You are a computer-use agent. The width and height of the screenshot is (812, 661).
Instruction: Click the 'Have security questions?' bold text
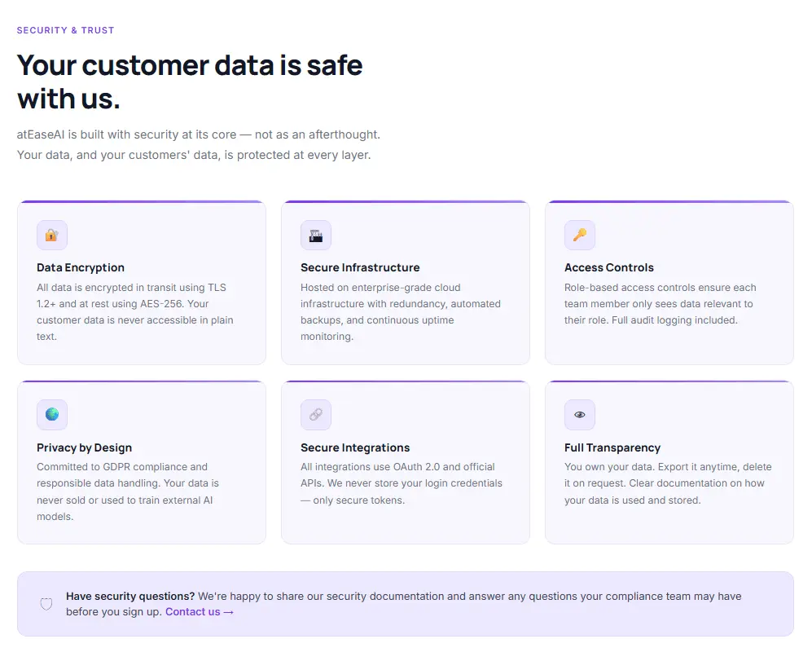pos(130,596)
